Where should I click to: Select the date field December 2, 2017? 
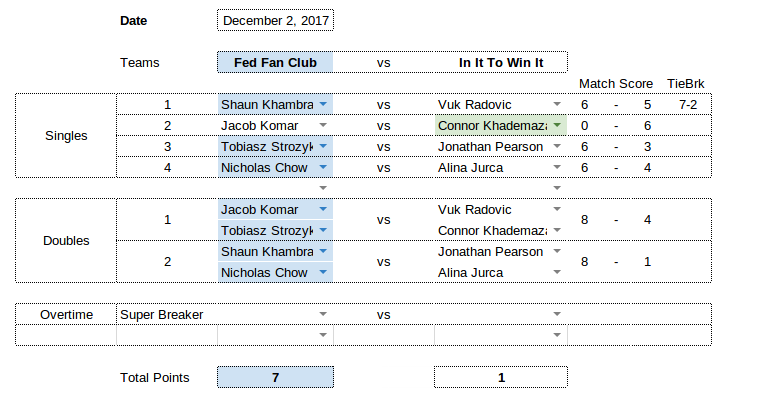(276, 20)
